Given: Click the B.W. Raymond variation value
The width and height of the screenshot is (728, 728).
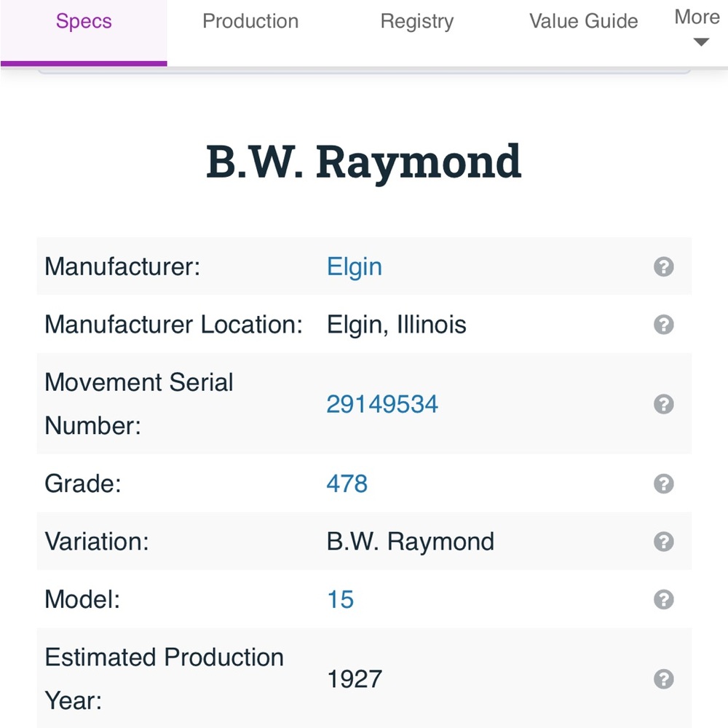Looking at the screenshot, I should [411, 542].
